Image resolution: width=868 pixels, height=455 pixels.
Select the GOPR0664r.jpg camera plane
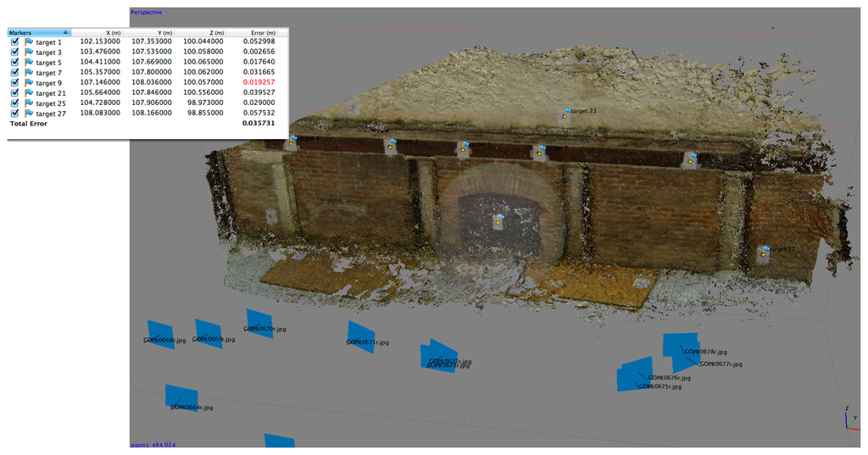click(x=181, y=400)
